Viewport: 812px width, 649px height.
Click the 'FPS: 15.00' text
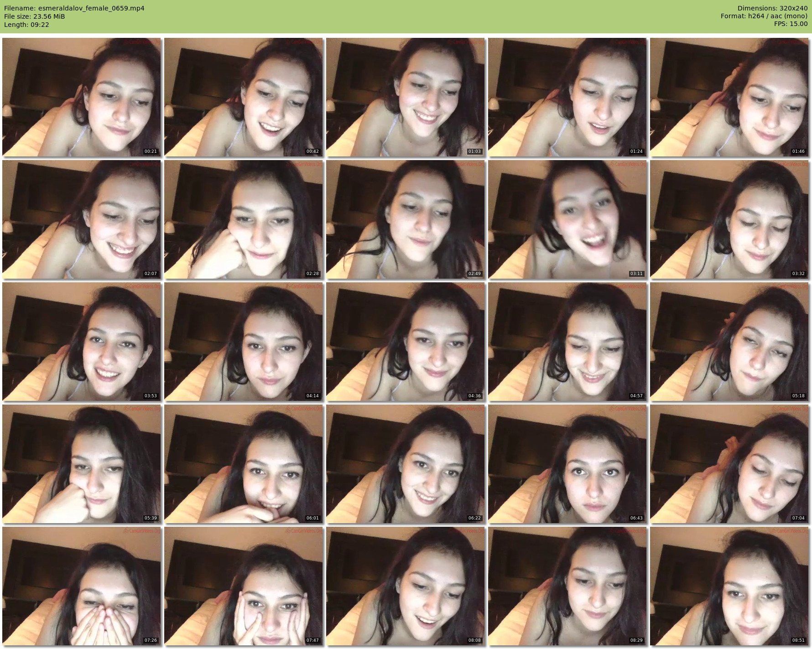tap(791, 25)
